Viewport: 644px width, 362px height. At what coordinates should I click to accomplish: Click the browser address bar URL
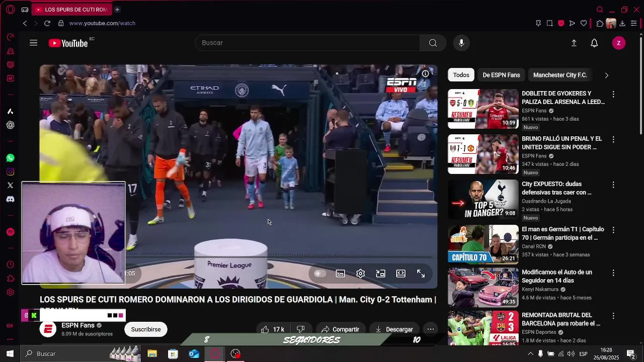pos(102,23)
